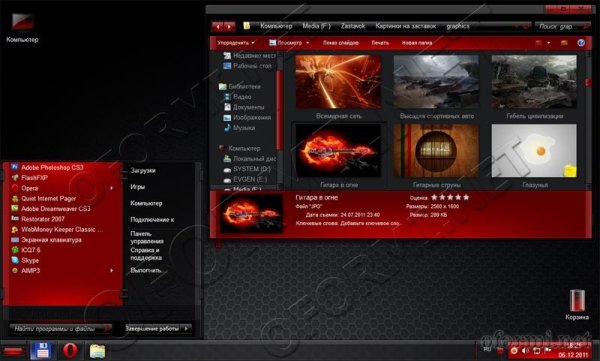Select SYSTEM (D:) drive in navigation pane
This screenshot has height=361, width=600.
247,169
